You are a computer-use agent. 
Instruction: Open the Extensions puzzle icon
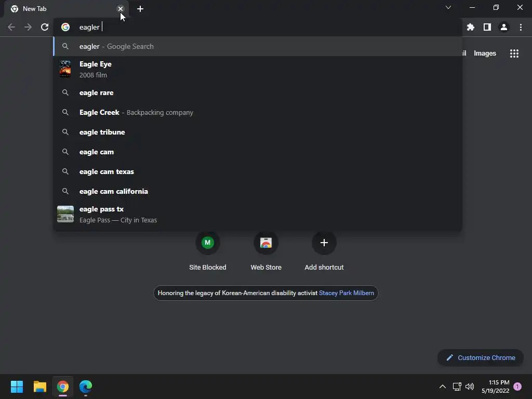[470, 27]
